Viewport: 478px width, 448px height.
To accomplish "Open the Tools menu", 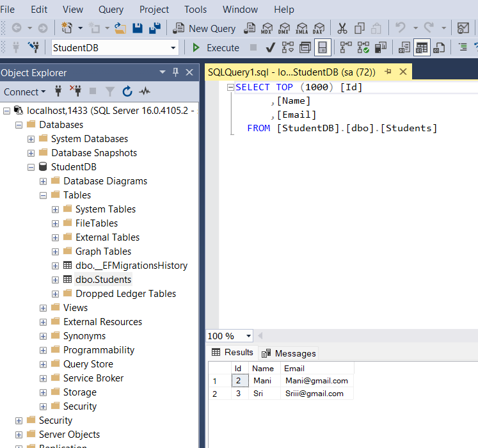I will [x=195, y=10].
